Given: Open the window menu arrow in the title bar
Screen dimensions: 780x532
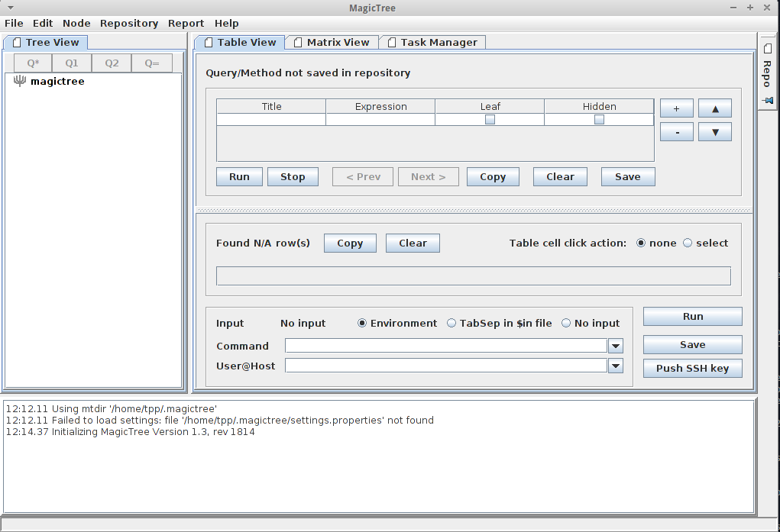Looking at the screenshot, I should coord(11,8).
